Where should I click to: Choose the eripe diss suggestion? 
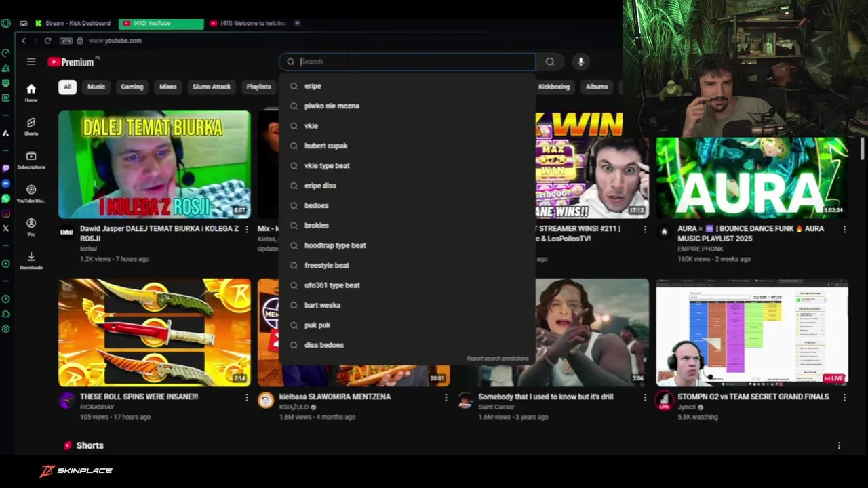tap(407, 186)
